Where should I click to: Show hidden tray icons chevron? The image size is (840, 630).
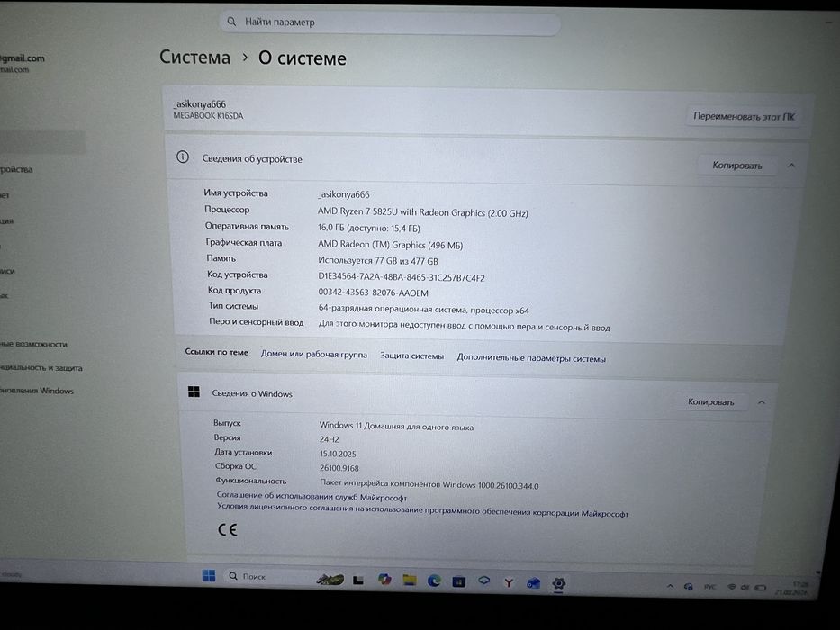[670, 586]
